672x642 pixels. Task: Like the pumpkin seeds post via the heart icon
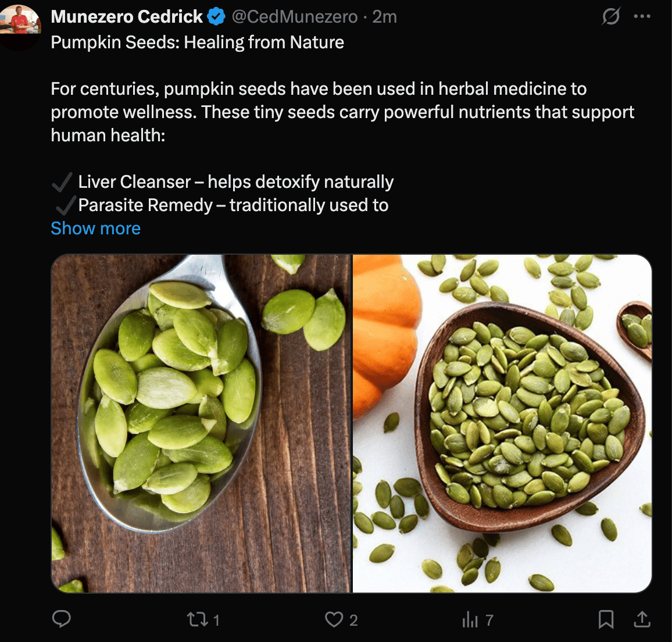tap(334, 619)
